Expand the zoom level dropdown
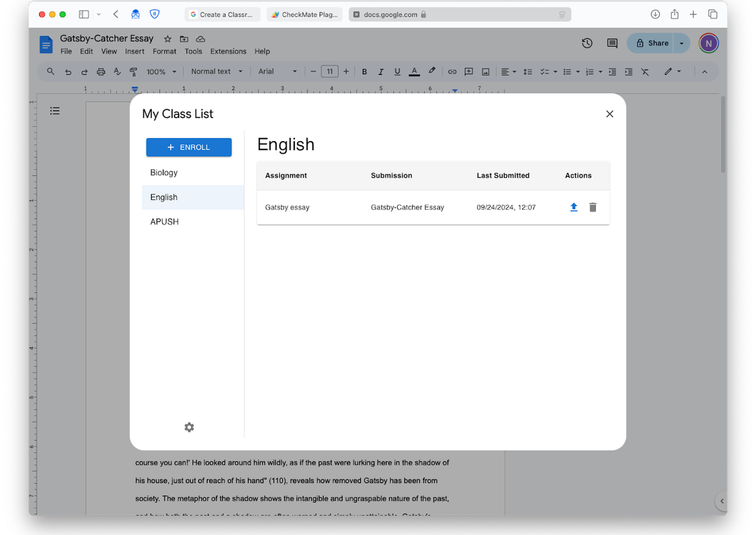This screenshot has height=535, width=756. click(161, 71)
